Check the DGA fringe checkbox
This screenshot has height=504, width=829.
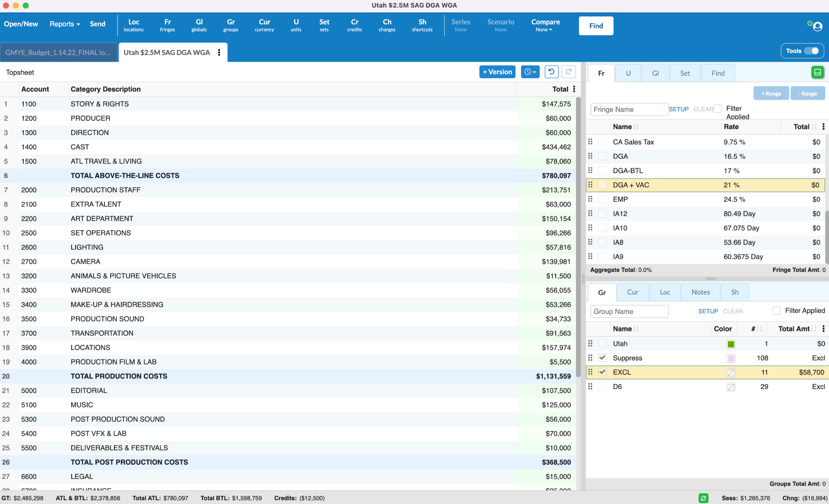click(602, 156)
